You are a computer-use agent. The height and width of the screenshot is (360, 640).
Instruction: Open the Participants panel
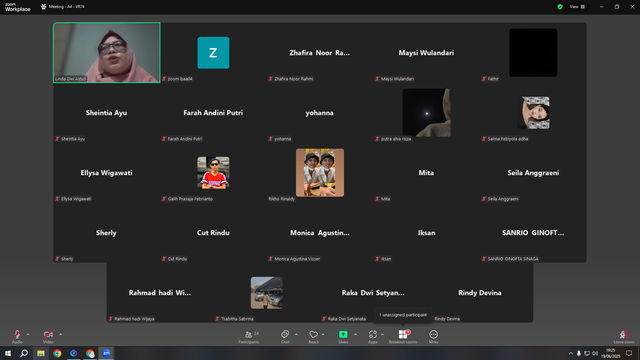tap(249, 336)
